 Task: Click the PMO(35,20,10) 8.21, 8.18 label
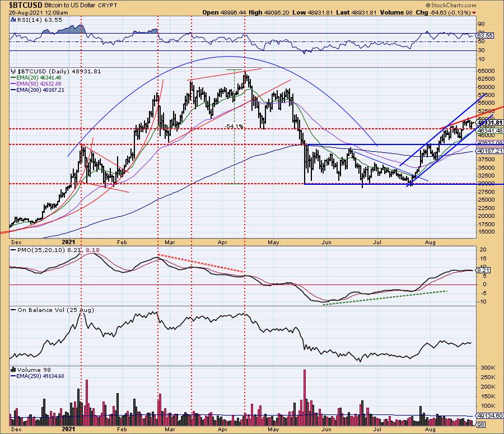point(58,250)
